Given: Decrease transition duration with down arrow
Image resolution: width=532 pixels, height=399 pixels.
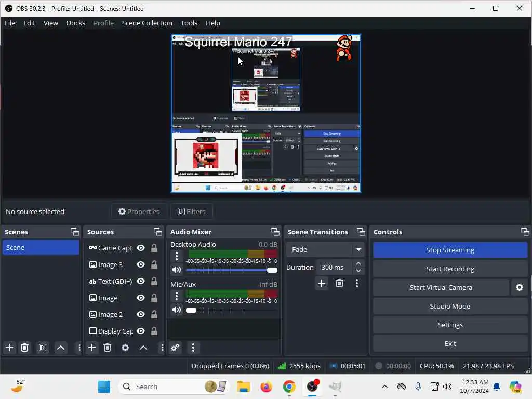Looking at the screenshot, I should (358, 271).
